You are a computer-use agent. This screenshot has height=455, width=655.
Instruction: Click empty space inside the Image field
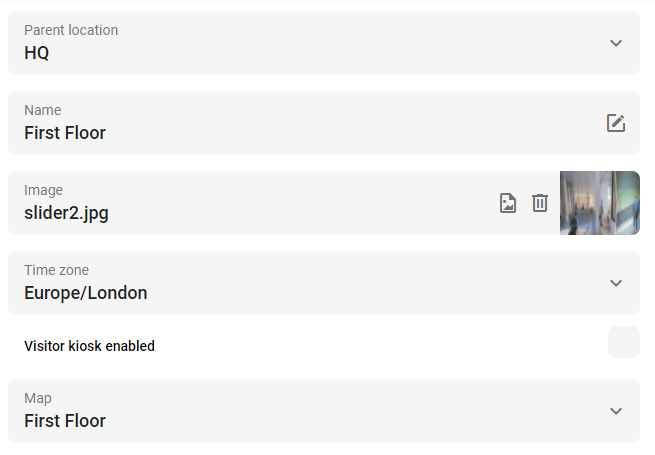[301, 203]
